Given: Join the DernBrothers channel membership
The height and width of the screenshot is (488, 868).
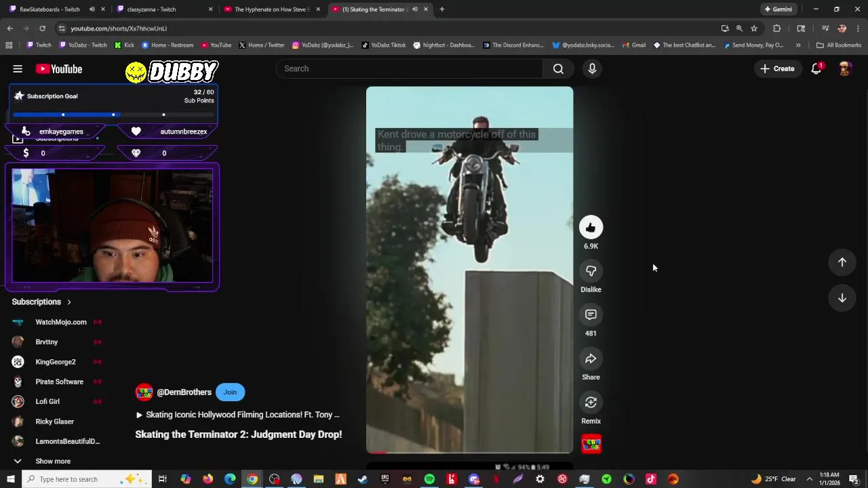Looking at the screenshot, I should click(230, 392).
